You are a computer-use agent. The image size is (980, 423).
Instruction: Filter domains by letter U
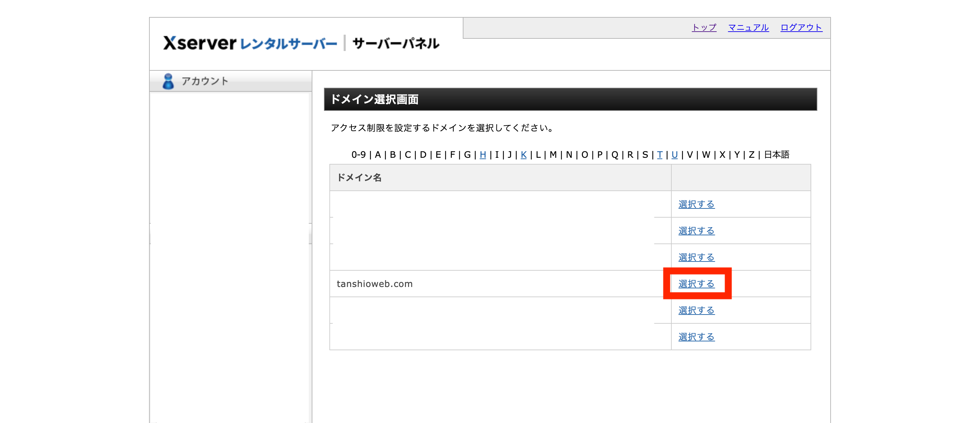(674, 155)
